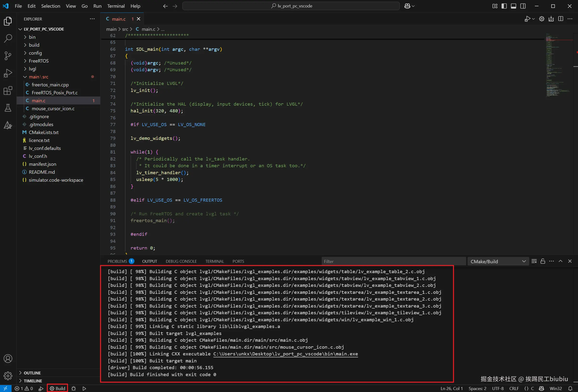Click the CMake Build button in status bar
578x392 pixels.
57,388
